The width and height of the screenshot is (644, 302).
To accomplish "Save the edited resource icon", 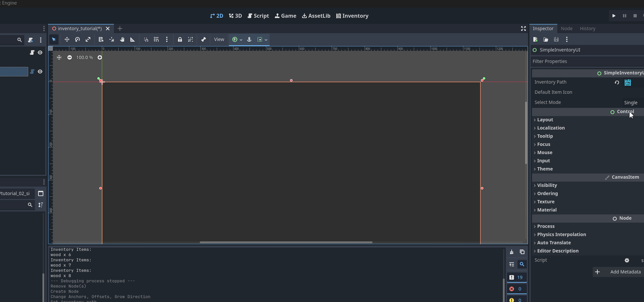I will coord(556,39).
